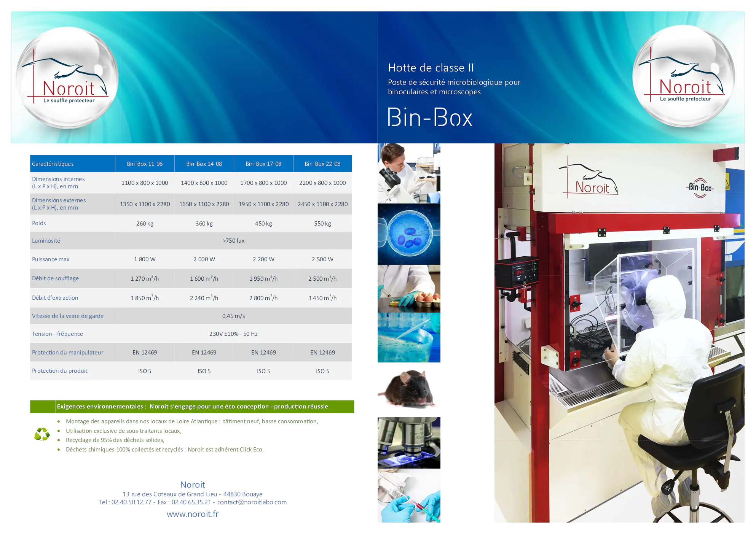Click the Noroit logo bubble at top left
756x534 pixels.
point(67,78)
